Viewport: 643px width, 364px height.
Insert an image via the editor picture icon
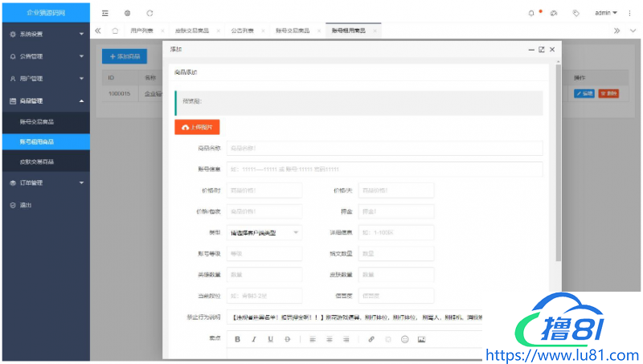(x=421, y=339)
